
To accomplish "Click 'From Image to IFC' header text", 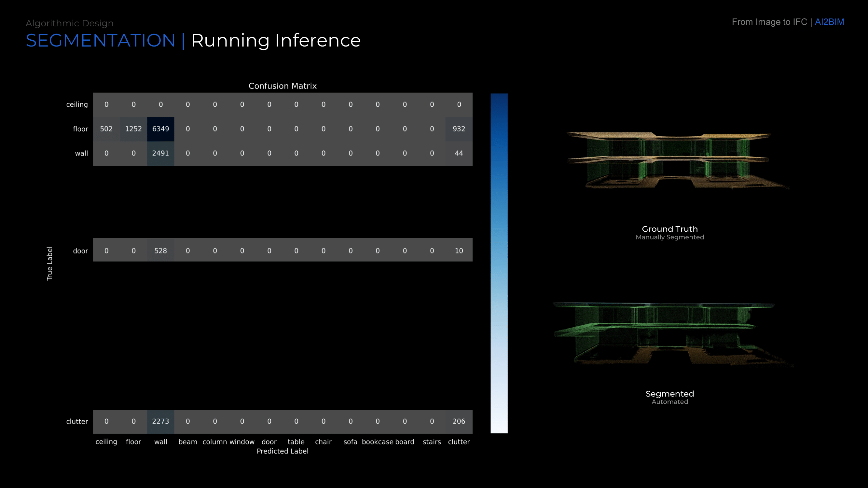I will pyautogui.click(x=769, y=22).
